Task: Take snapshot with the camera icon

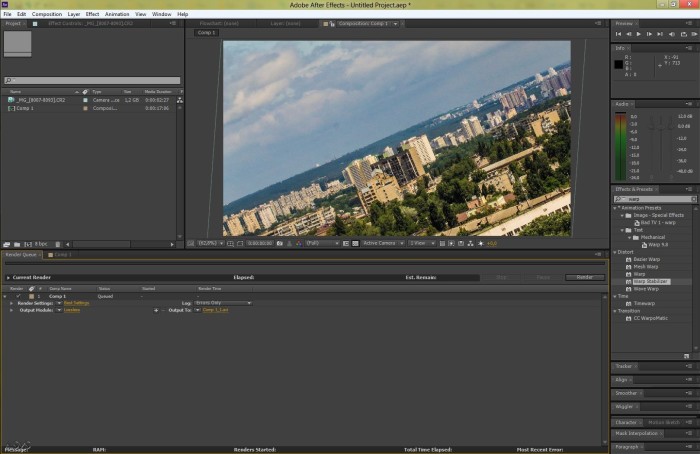Action: point(279,243)
